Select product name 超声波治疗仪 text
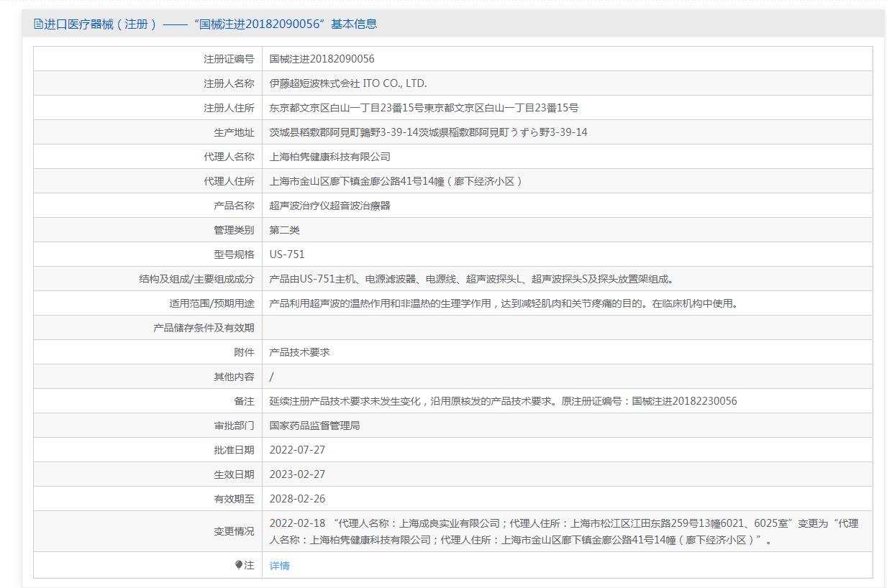887x588 pixels. point(329,206)
